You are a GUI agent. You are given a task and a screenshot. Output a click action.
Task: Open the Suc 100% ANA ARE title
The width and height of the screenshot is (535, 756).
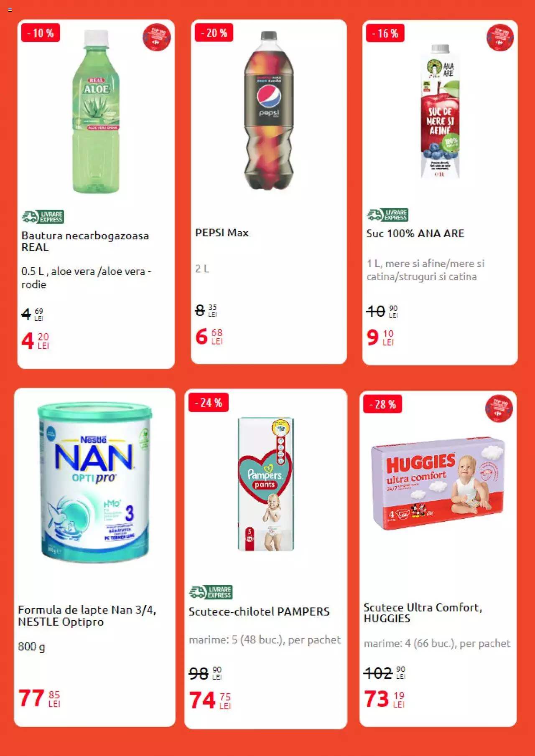click(415, 233)
